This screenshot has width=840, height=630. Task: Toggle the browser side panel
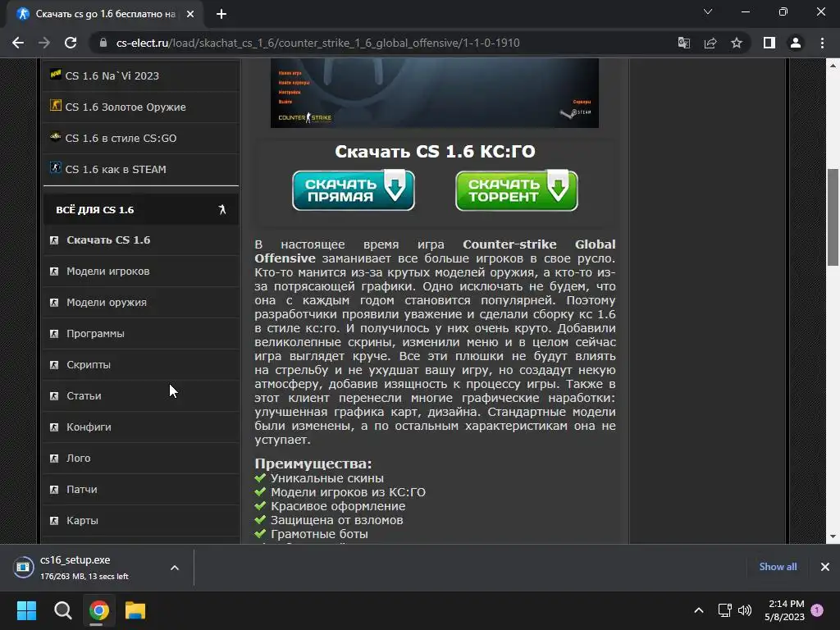coord(769,43)
